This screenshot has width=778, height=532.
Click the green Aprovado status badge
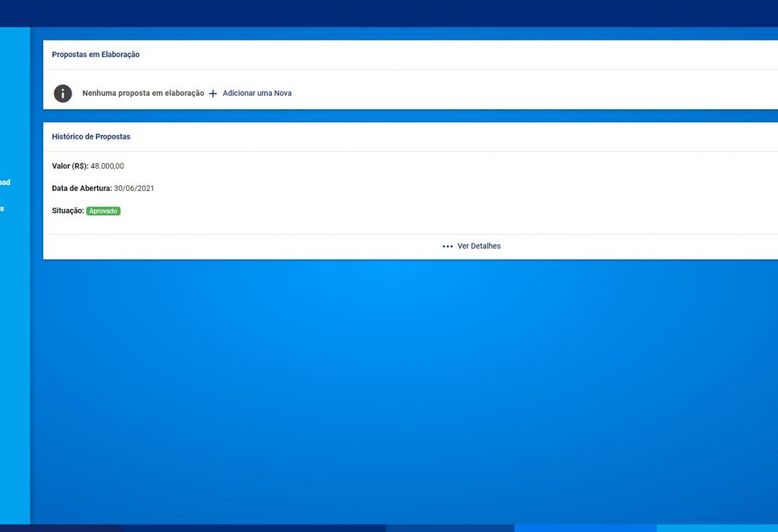tap(103, 211)
